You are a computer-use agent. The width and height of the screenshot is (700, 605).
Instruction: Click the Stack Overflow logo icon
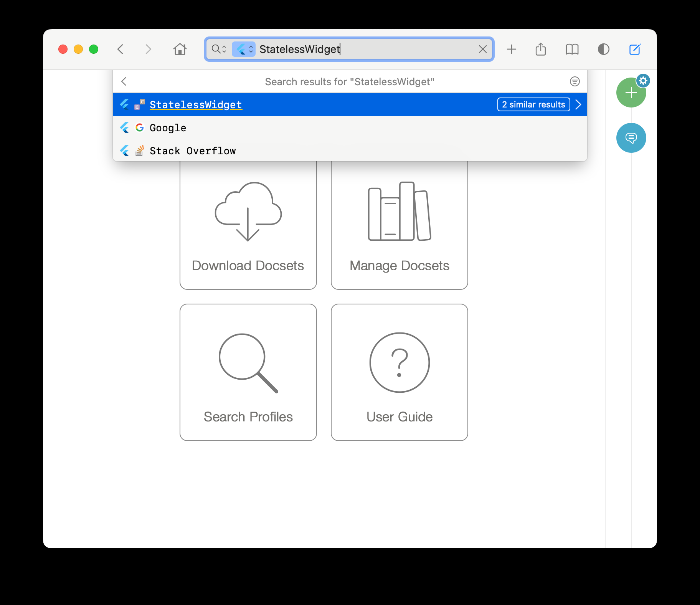(140, 150)
